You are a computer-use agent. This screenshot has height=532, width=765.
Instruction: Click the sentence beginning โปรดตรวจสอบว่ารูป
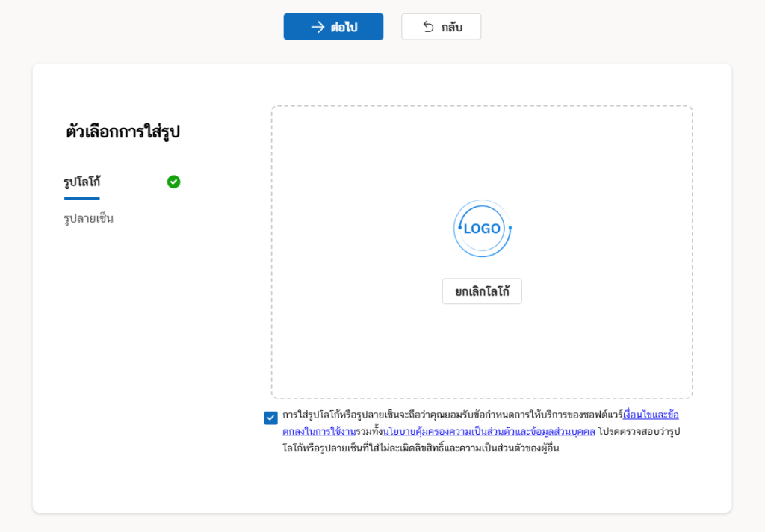pyautogui.click(x=639, y=431)
